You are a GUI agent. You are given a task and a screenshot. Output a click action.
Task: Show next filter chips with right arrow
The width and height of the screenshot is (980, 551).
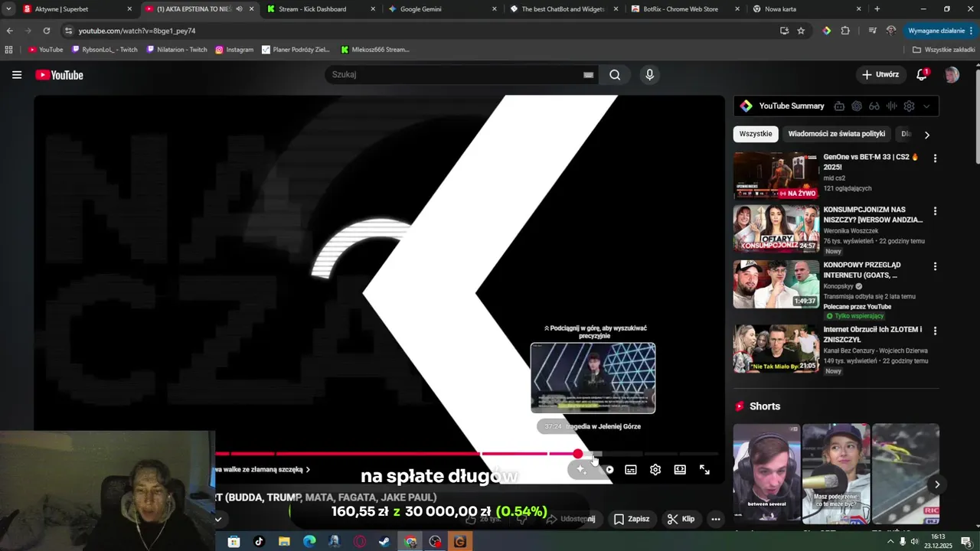pos(926,135)
